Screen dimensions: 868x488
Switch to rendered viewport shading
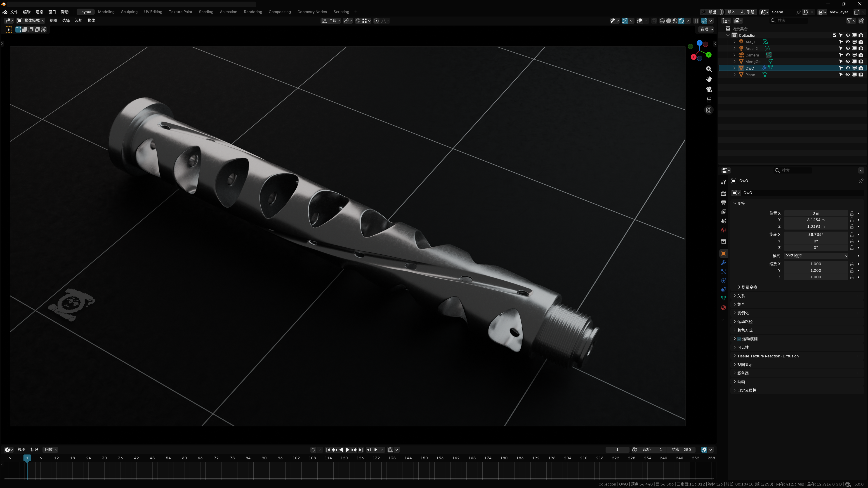point(681,21)
